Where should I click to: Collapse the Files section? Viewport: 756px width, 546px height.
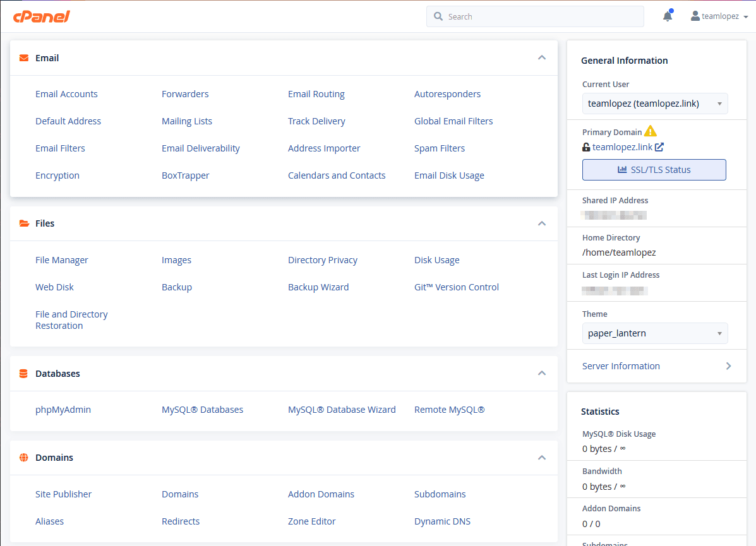542,223
